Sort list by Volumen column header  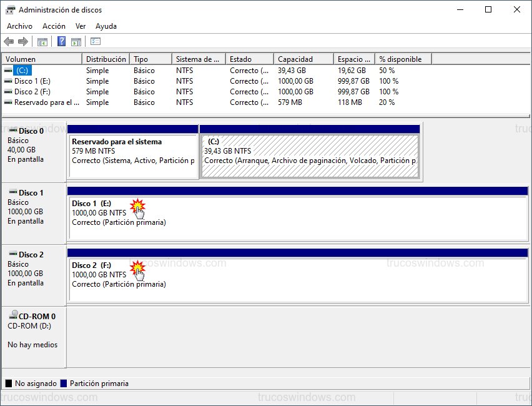pos(41,59)
